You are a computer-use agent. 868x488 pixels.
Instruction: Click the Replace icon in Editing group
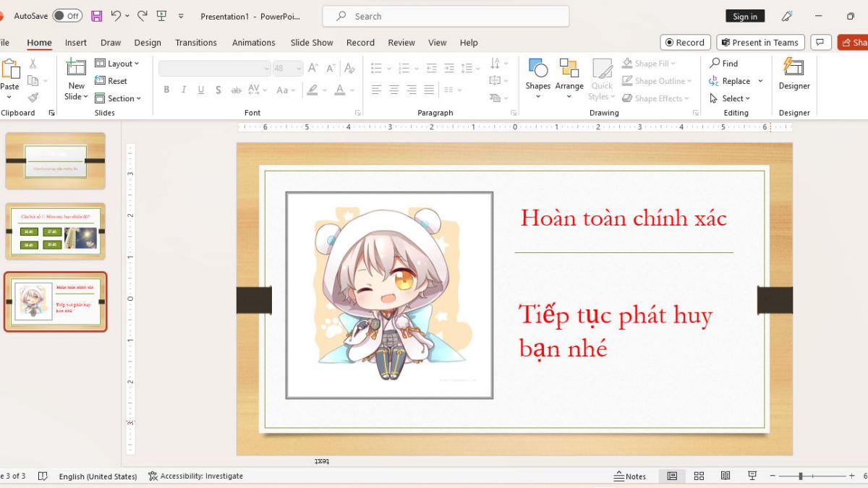732,80
